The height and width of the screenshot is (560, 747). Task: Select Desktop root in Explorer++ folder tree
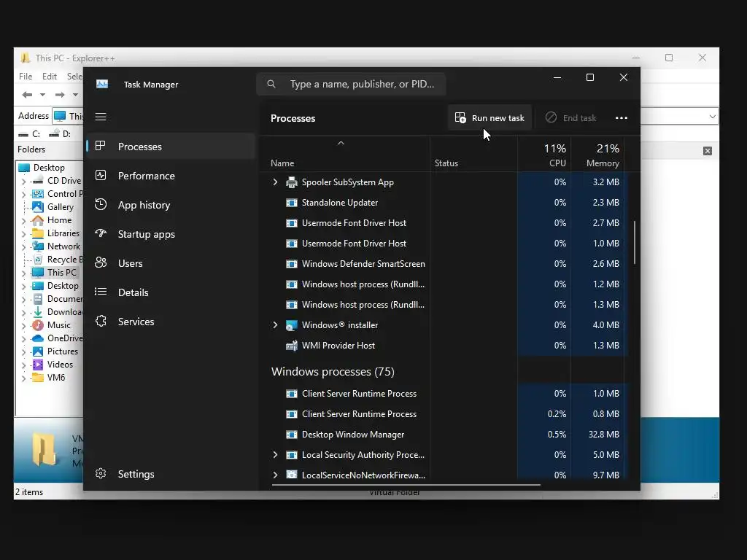coord(49,168)
